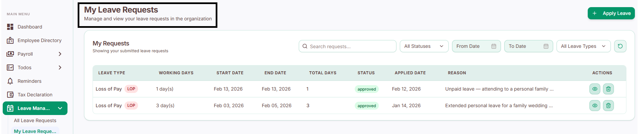The width and height of the screenshot is (644, 134).
Task: Click the Reminders bell icon
Action: [10, 81]
